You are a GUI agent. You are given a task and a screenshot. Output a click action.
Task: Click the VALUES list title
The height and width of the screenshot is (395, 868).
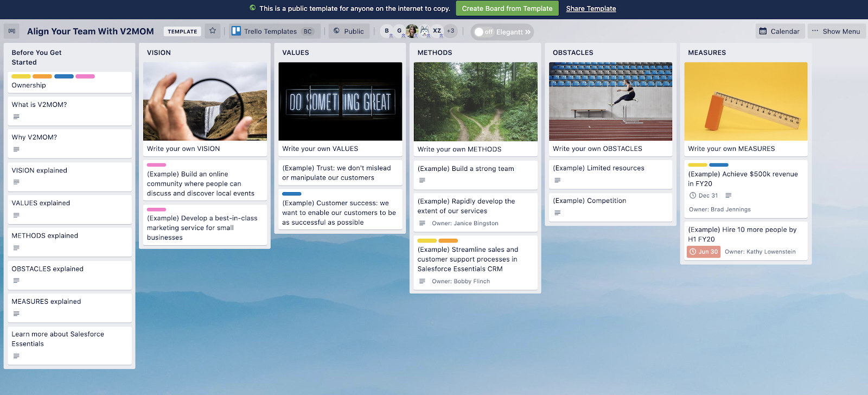[296, 53]
